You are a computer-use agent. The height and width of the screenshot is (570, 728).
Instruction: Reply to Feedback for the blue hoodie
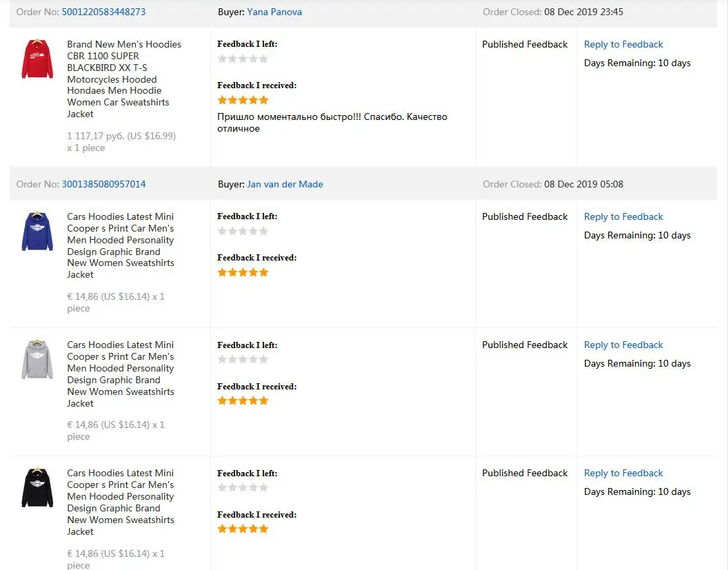click(x=623, y=216)
